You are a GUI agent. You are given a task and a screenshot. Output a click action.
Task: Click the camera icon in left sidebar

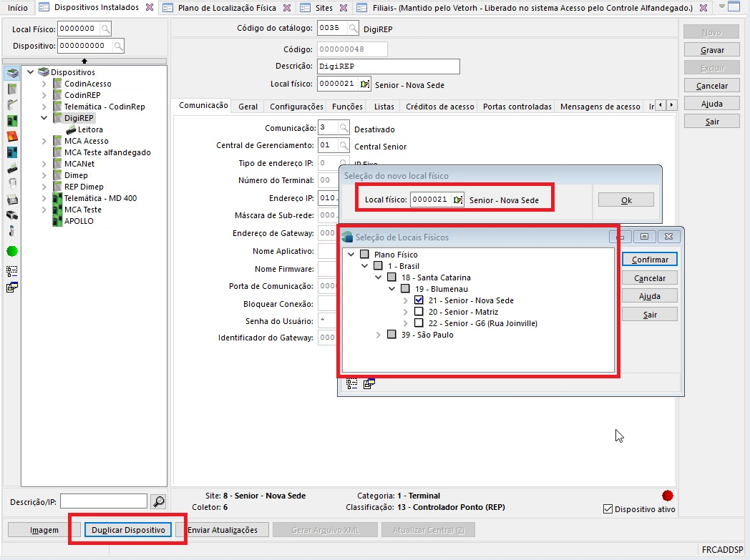click(12, 215)
